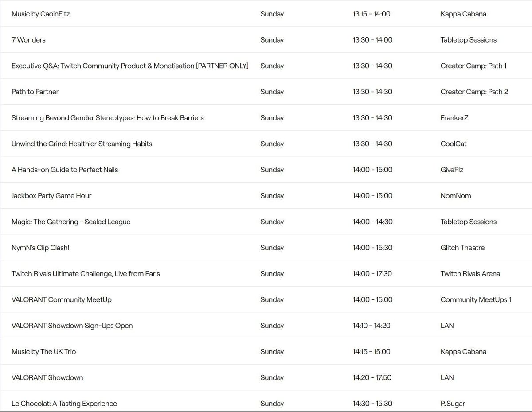This screenshot has height=412, width=532.
Task: View Unwind the Grind session details
Action: click(x=82, y=144)
